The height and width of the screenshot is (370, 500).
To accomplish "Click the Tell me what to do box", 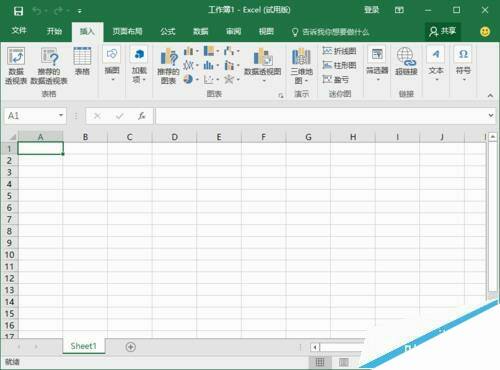I will [331, 32].
